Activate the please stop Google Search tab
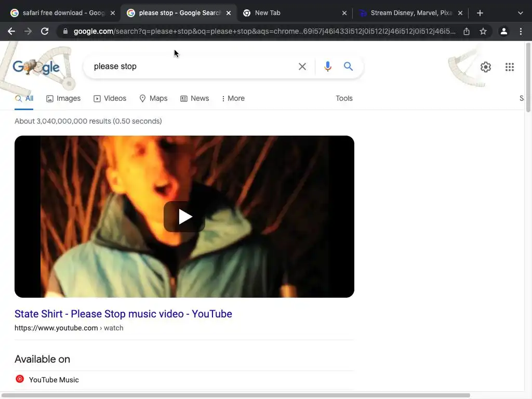Viewport: 532px width, 399px height. [179, 13]
